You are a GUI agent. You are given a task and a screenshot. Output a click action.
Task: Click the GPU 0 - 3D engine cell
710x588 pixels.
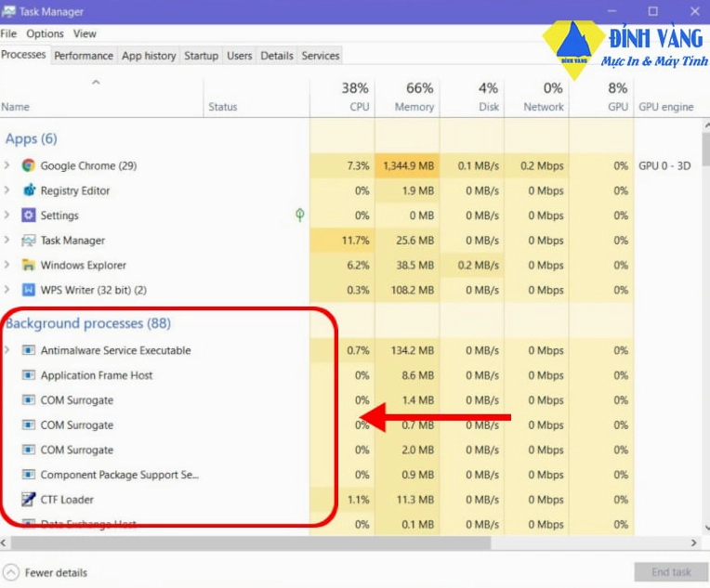click(664, 165)
